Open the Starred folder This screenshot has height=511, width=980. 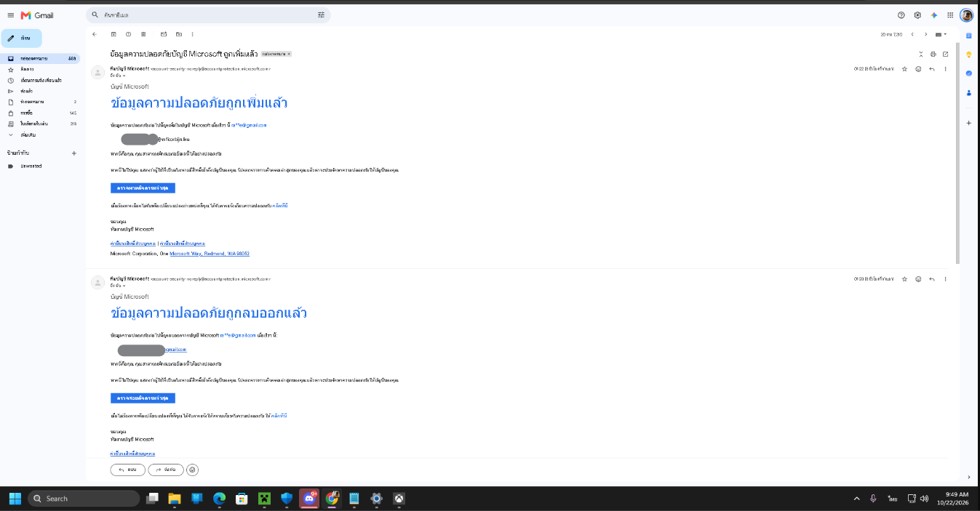click(x=40, y=69)
